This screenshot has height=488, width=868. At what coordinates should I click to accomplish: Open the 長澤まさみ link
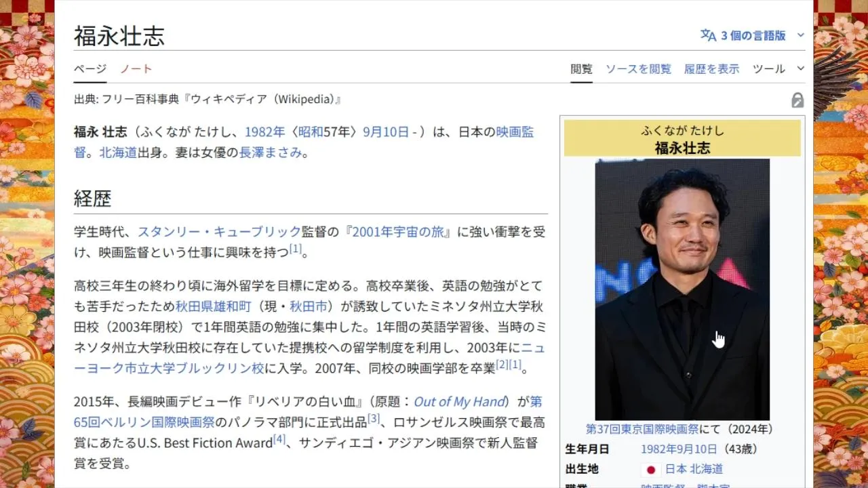[x=271, y=152]
